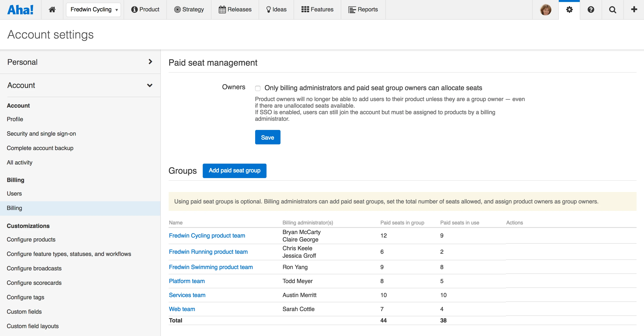Screen dimensions: 644x336
Task: Click the plus add icon
Action: [634, 9]
